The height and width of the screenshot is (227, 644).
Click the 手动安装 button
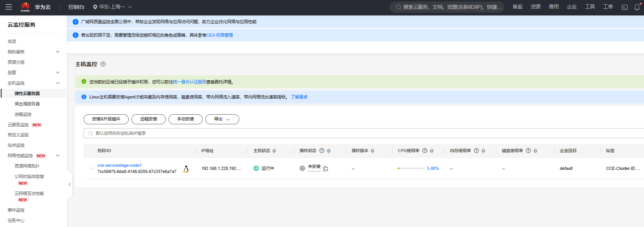186,119
